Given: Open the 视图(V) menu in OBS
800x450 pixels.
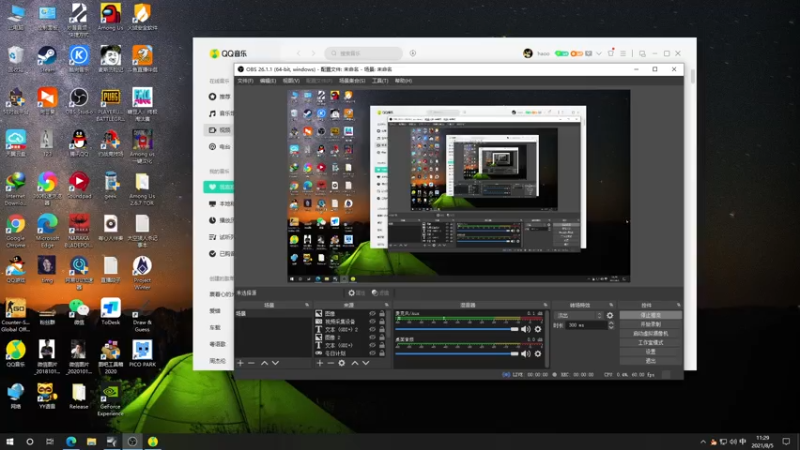Looking at the screenshot, I should (x=291, y=81).
